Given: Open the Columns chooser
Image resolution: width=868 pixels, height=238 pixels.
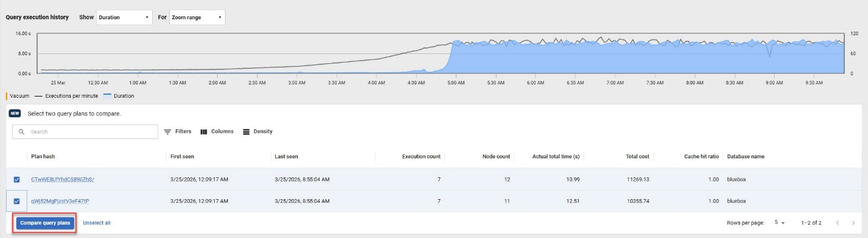Looking at the screenshot, I should [216, 132].
